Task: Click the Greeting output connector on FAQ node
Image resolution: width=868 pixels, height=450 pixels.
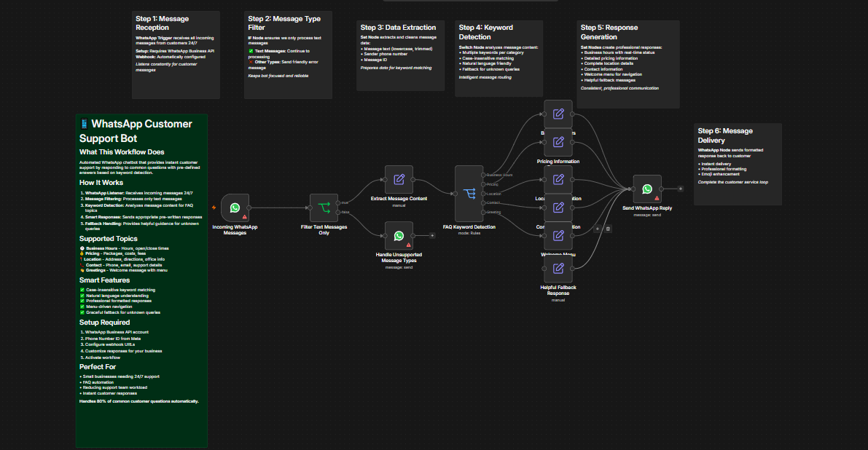Action: point(483,213)
